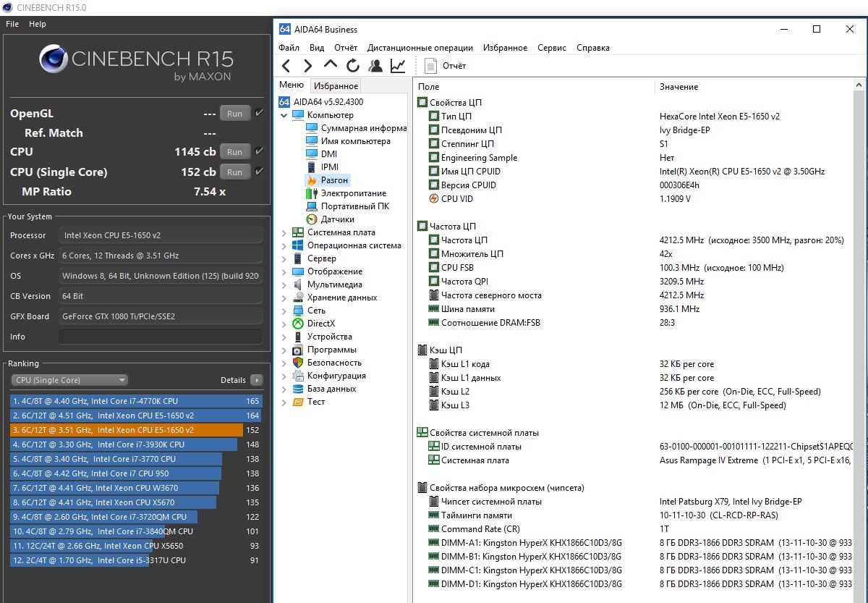Select highlighted ranking entry scoring 152
The width and height of the screenshot is (868, 603).
coord(136,430)
